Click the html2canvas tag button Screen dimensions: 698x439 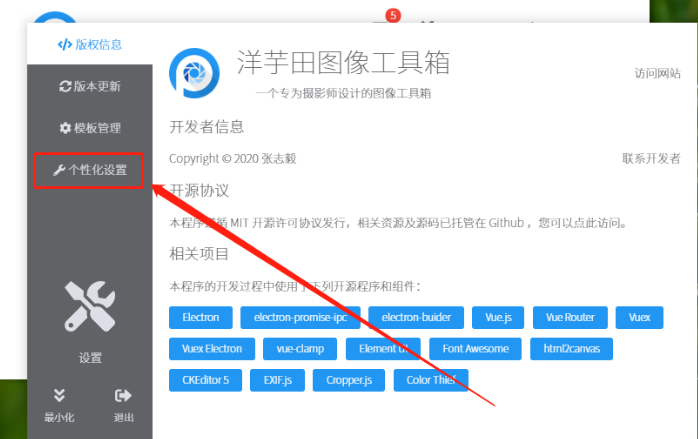(572, 349)
